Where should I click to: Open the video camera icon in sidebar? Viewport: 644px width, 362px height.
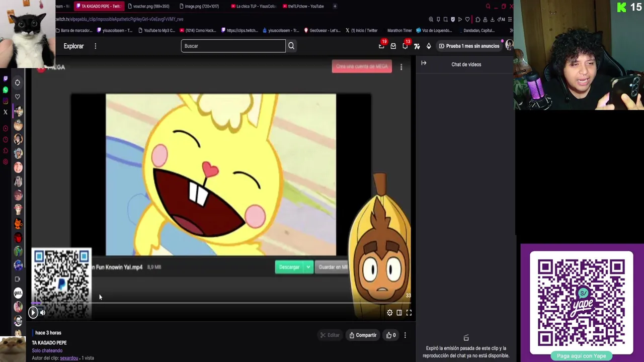click(x=18, y=279)
